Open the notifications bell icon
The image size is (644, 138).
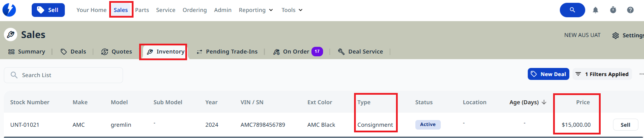click(x=595, y=10)
